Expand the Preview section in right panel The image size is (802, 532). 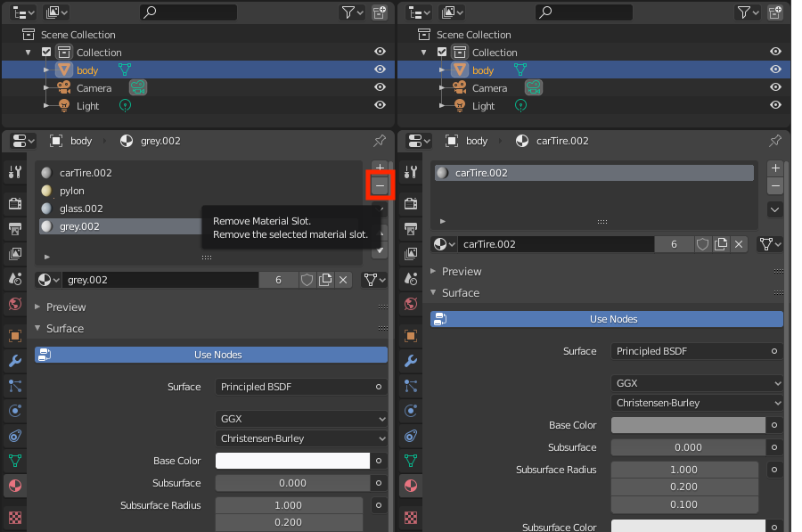(461, 271)
